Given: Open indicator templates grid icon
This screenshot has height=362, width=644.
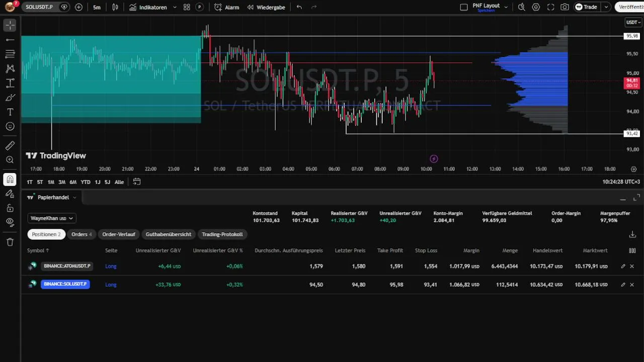Looking at the screenshot, I should pyautogui.click(x=187, y=7).
